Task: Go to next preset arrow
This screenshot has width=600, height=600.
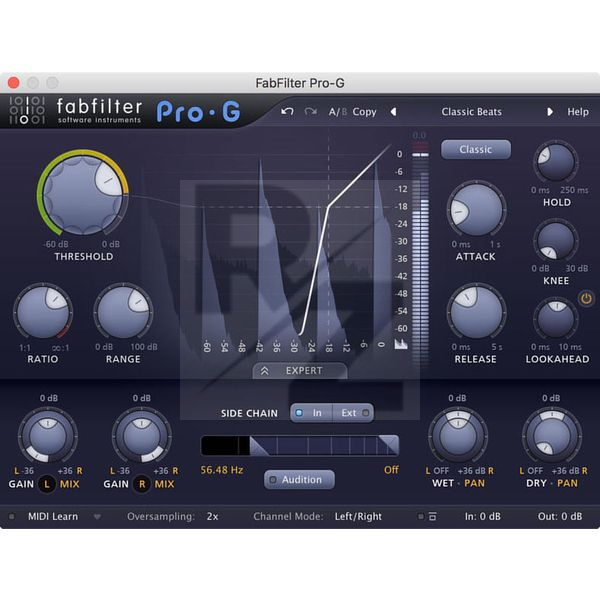Action: point(550,112)
